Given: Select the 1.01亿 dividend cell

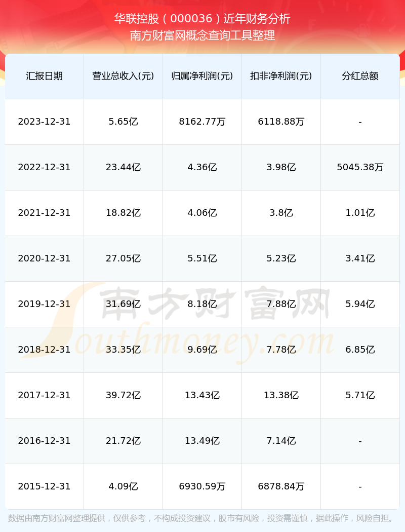Looking at the screenshot, I should [360, 213].
